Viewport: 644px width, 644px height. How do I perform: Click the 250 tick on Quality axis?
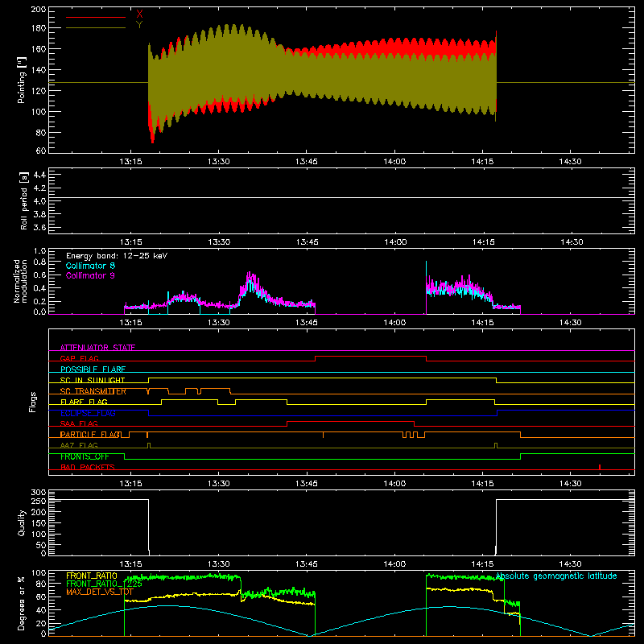point(39,501)
